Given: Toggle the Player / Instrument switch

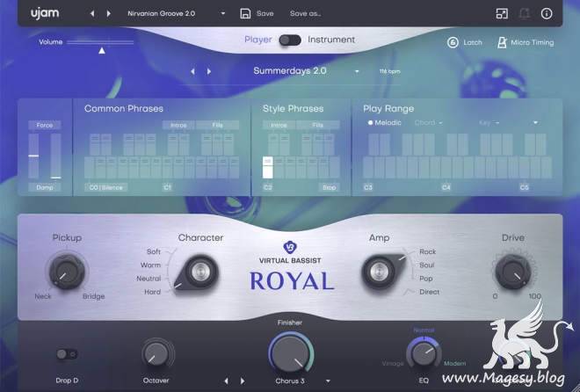Looking at the screenshot, I should (x=290, y=40).
